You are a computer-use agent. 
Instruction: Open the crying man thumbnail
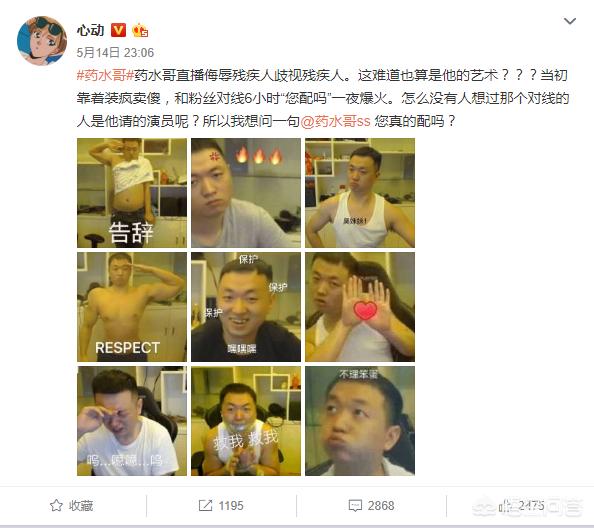(x=132, y=421)
